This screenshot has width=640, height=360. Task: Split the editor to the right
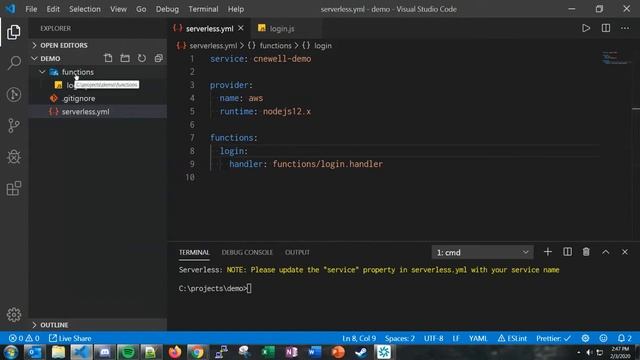pyautogui.click(x=606, y=28)
